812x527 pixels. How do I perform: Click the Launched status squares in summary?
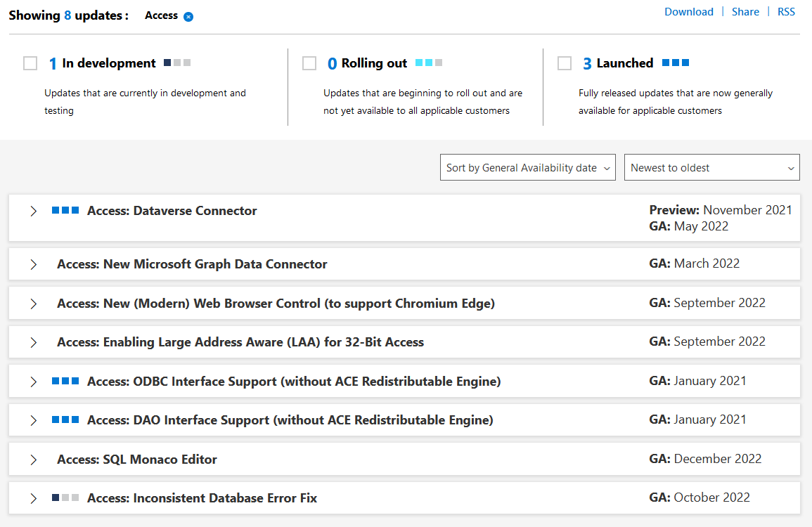pyautogui.click(x=676, y=63)
